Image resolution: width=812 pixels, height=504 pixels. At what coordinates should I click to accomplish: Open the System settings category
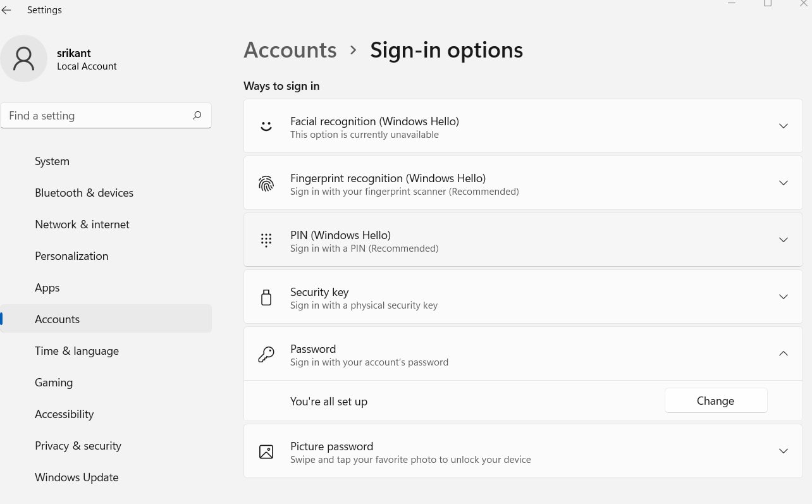106,161
